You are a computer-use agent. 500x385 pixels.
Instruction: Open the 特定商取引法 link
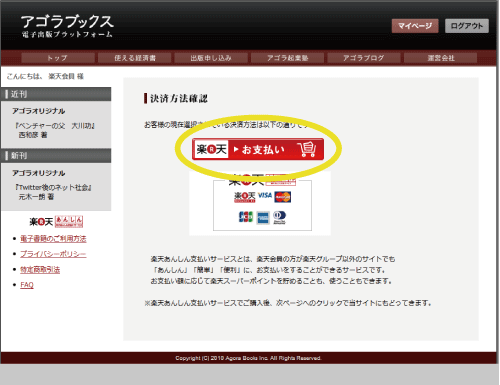(x=40, y=269)
